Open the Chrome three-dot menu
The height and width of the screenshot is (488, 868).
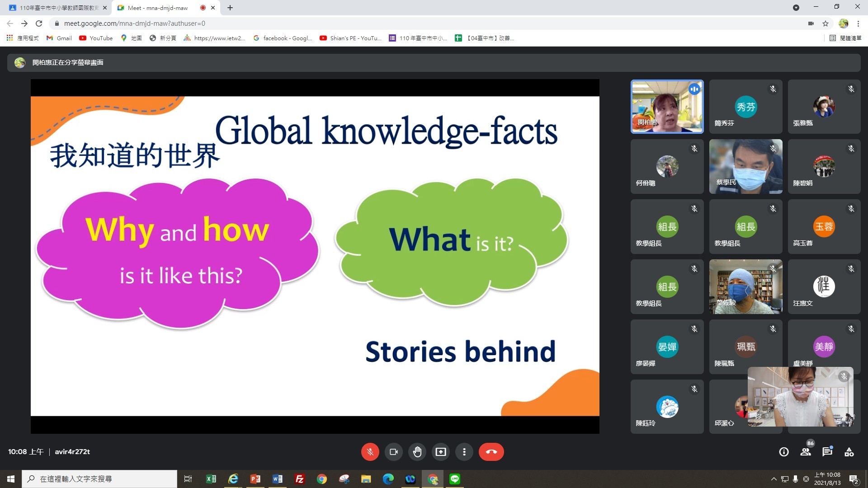(858, 23)
